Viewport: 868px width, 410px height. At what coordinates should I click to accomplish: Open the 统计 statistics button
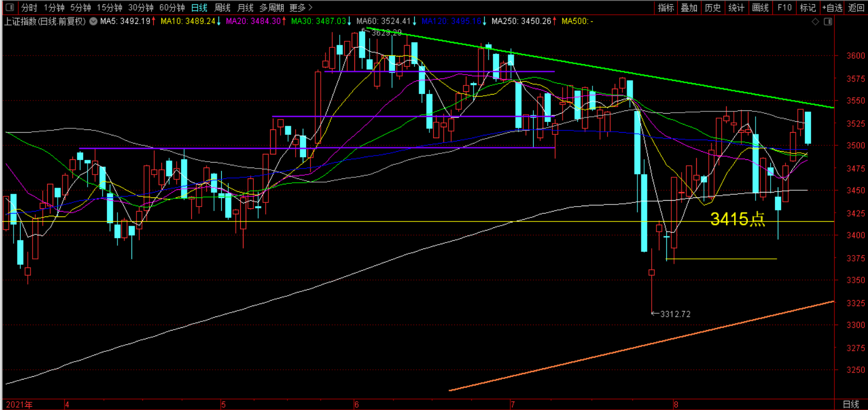pyautogui.click(x=736, y=8)
